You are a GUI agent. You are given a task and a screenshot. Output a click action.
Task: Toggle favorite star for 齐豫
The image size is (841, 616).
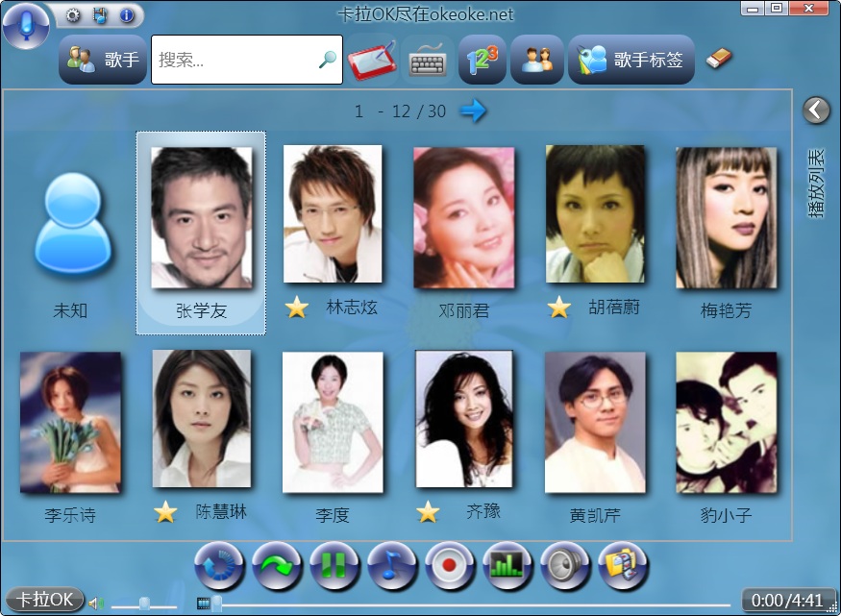tap(428, 512)
